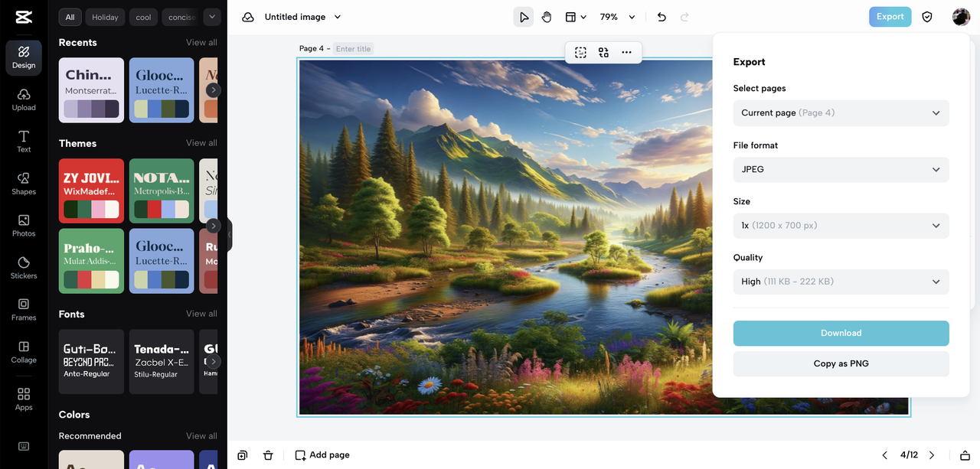Open the Apps panel
980x469 pixels.
[24, 399]
